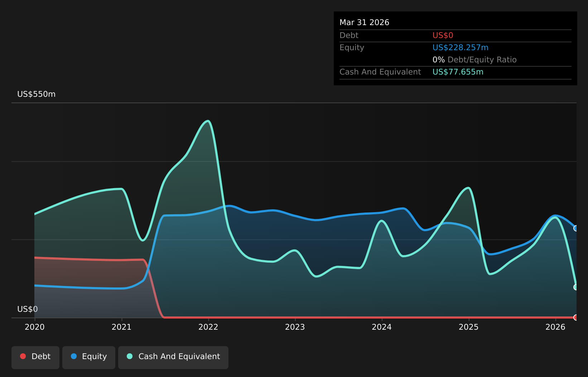Select the blue Equity endpoint marker
588x377 pixels.
click(x=576, y=228)
